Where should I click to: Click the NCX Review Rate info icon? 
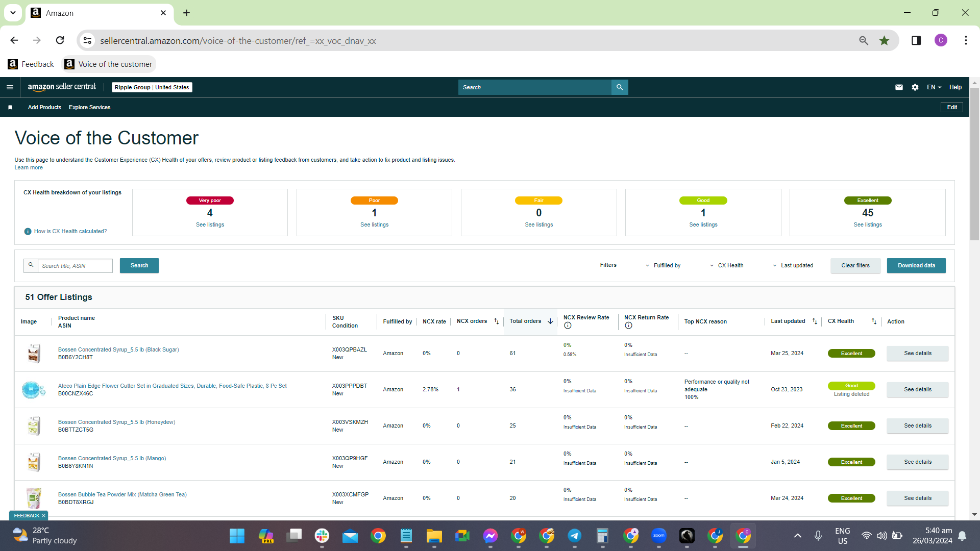[x=568, y=325]
